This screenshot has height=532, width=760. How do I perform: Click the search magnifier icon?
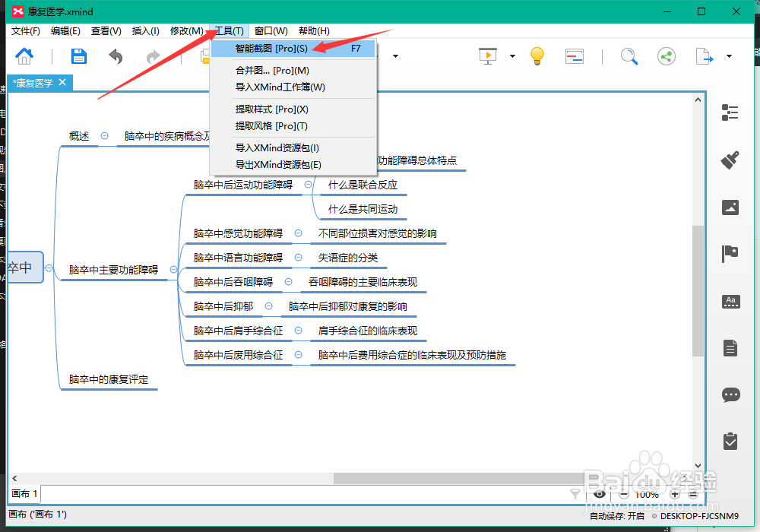(x=629, y=56)
